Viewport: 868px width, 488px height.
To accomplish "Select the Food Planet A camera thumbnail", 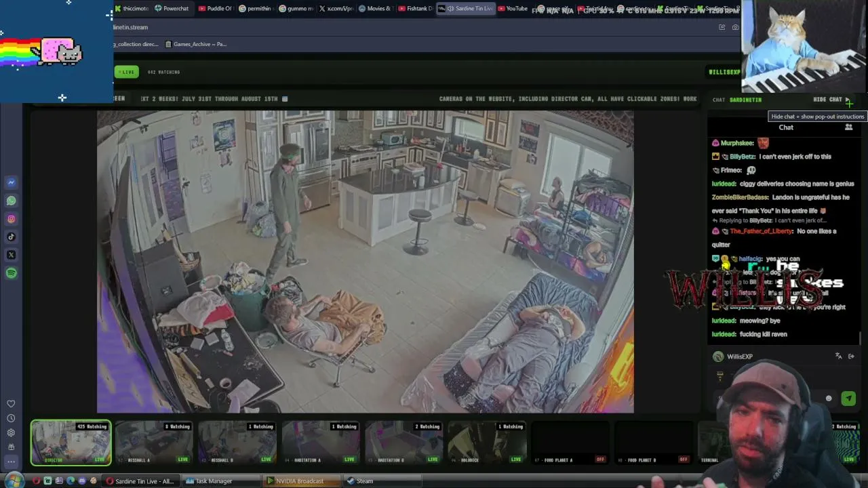I will click(x=572, y=443).
